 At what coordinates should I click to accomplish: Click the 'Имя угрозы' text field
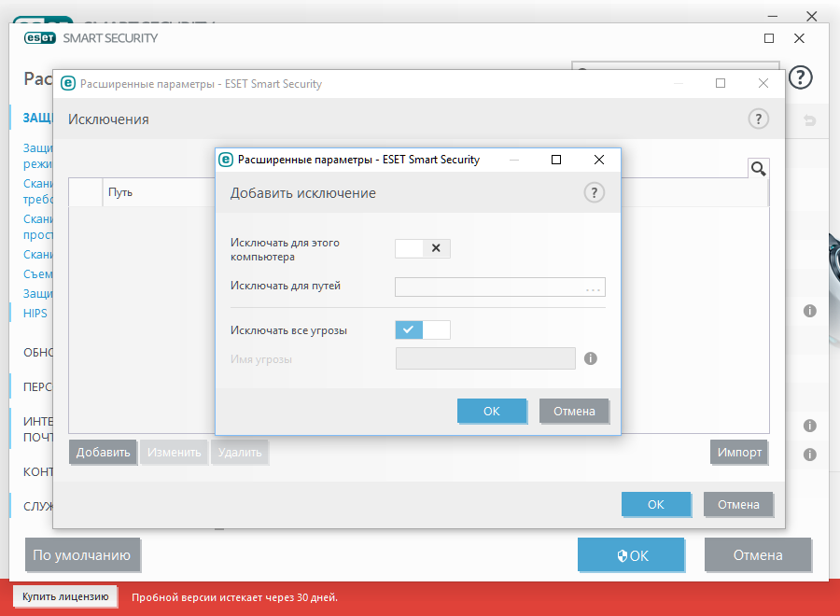(485, 358)
